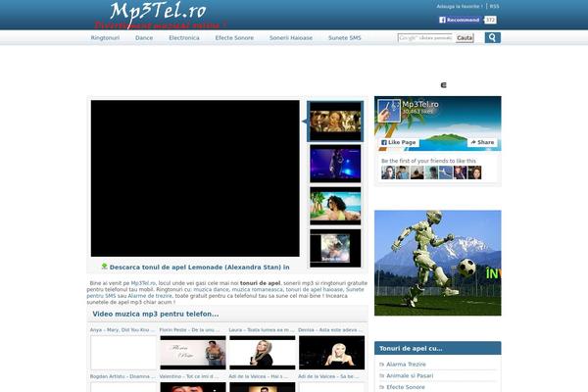Click the last friend avatar in Facebook widget
588x392 pixels.
474,172
